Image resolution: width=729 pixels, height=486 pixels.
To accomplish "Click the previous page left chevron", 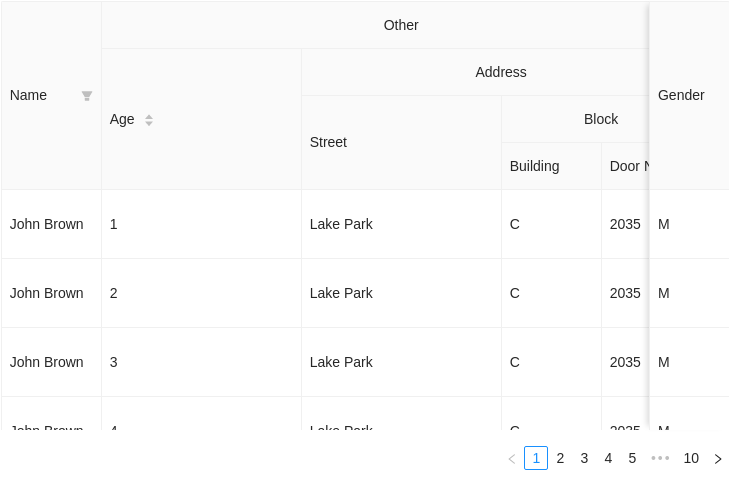I will click(x=512, y=459).
